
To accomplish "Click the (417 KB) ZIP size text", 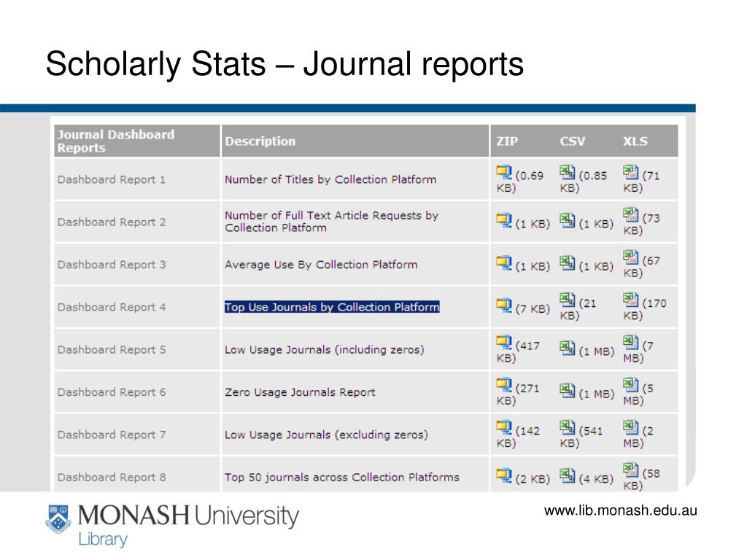I will [519, 351].
